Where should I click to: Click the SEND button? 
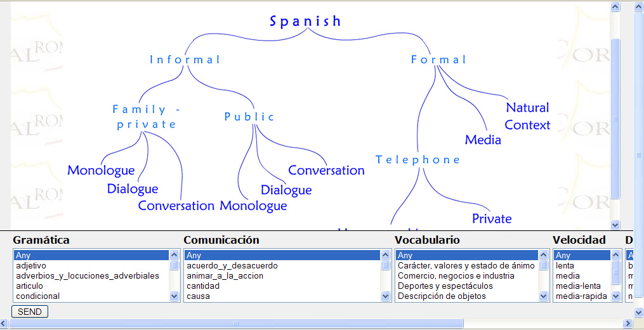[30, 312]
